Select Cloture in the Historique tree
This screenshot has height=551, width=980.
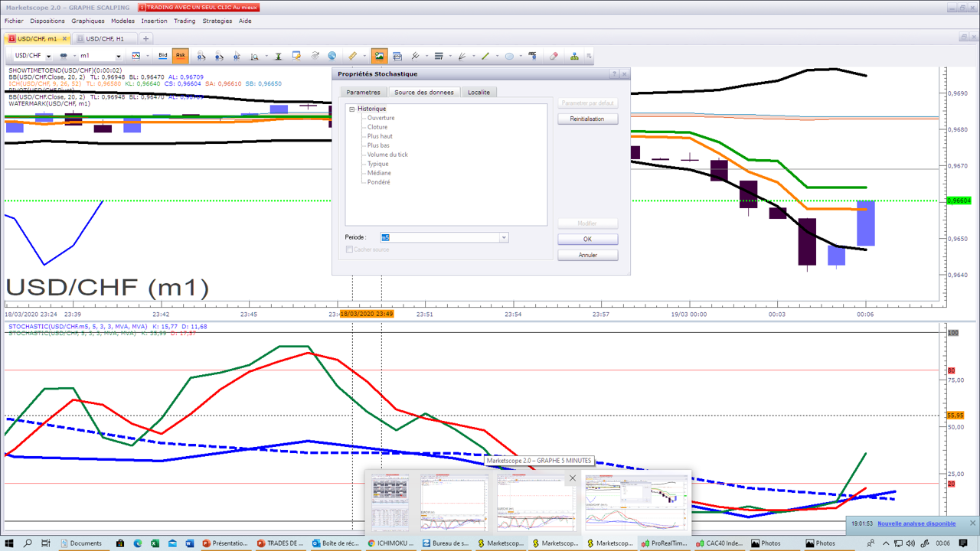377,127
